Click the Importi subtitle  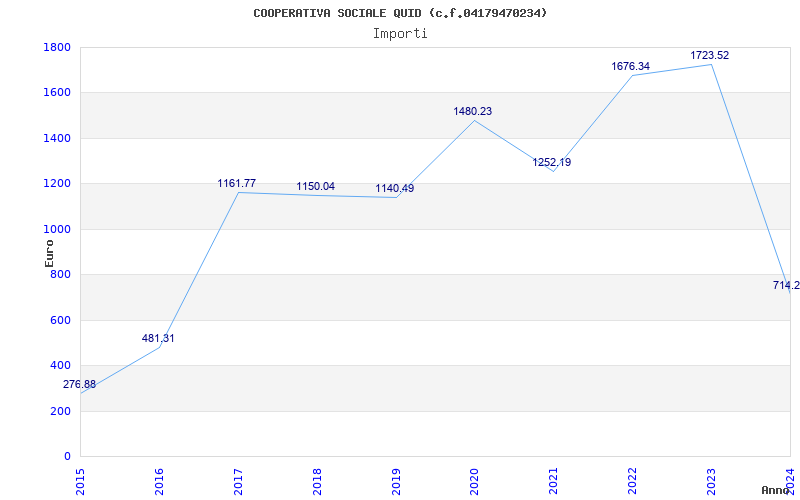pyautogui.click(x=400, y=34)
